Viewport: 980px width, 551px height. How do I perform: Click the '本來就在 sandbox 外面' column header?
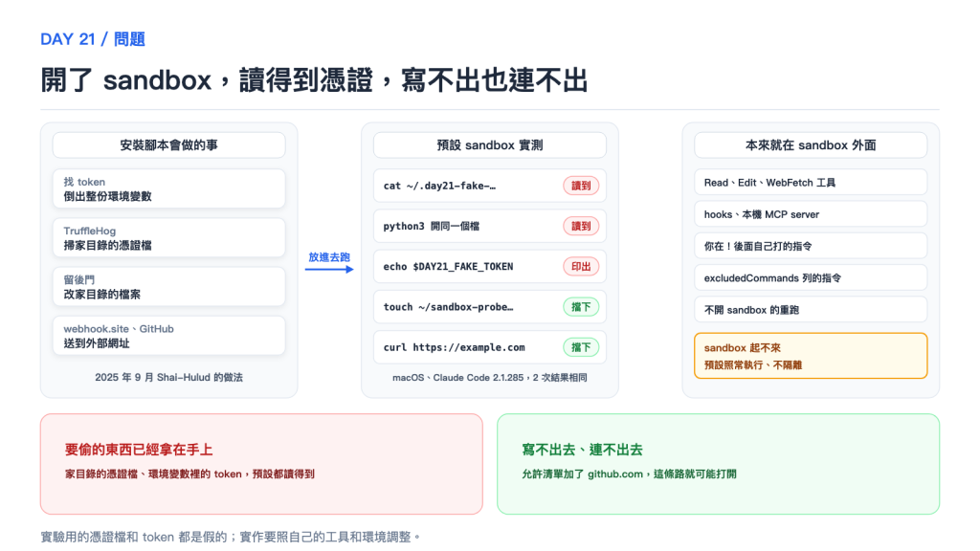pyautogui.click(x=811, y=145)
